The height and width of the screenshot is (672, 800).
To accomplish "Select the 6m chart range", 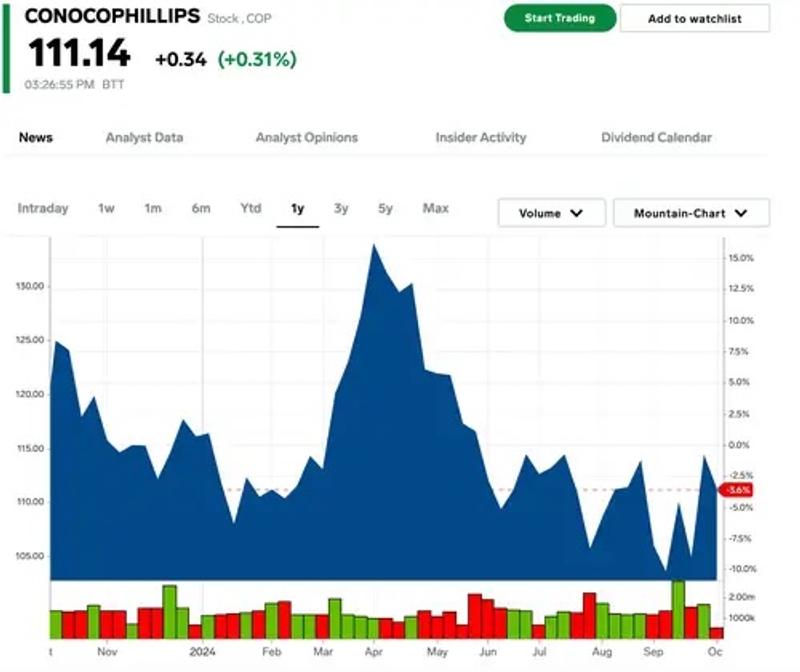I will (198, 209).
